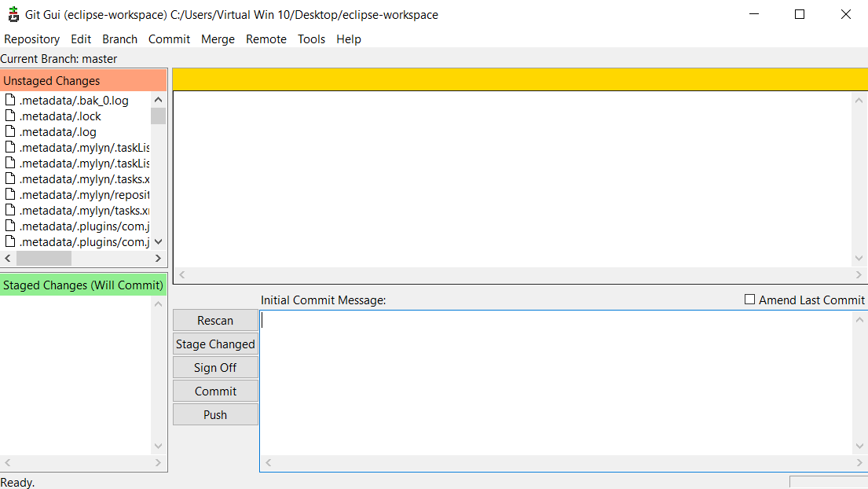Image resolution: width=868 pixels, height=489 pixels.
Task: Focus the Initial Commit Message text box
Action: pos(556,383)
